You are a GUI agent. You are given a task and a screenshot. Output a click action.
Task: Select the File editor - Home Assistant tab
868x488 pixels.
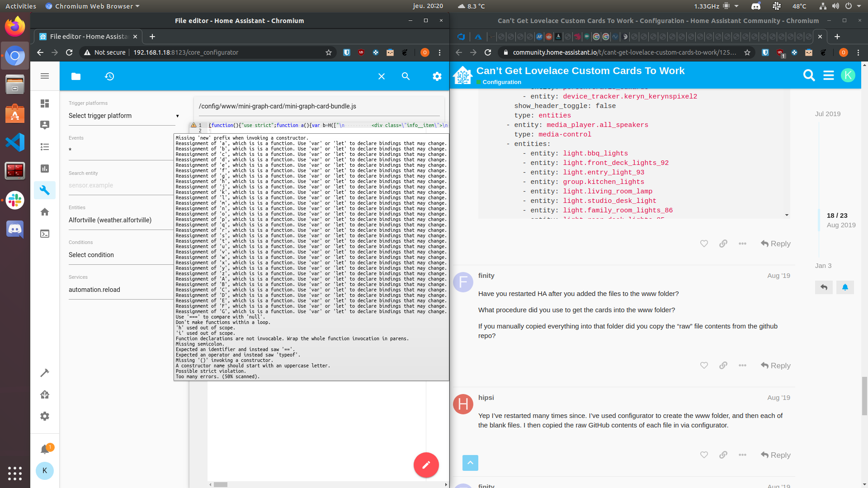pyautogui.click(x=89, y=37)
